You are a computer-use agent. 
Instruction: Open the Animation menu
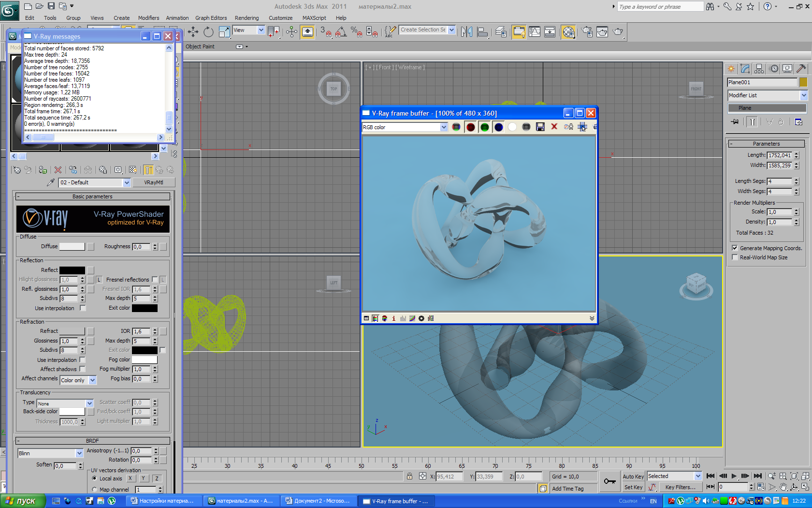click(177, 18)
